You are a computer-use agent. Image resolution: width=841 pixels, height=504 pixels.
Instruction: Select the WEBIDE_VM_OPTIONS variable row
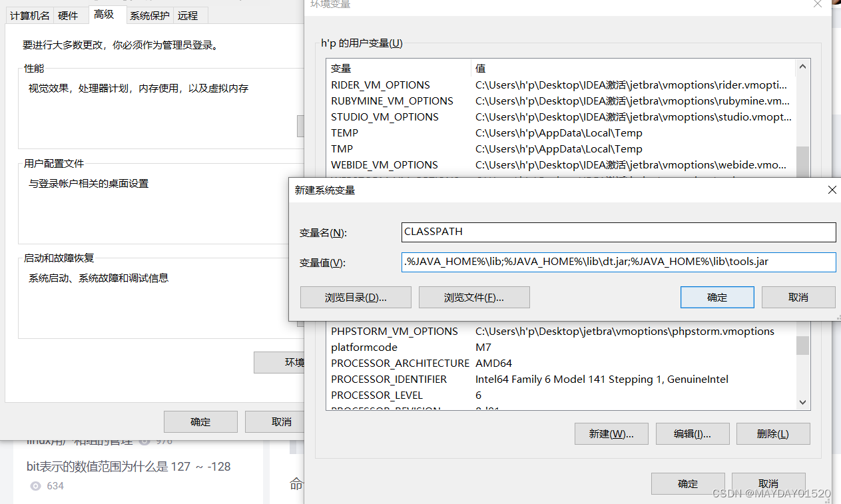pyautogui.click(x=561, y=165)
